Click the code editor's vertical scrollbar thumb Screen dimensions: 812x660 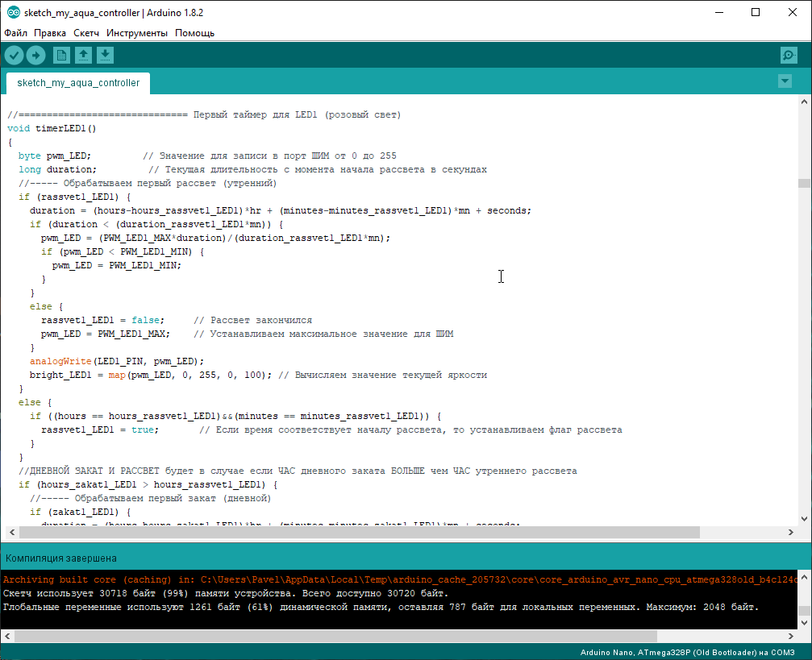(804, 183)
